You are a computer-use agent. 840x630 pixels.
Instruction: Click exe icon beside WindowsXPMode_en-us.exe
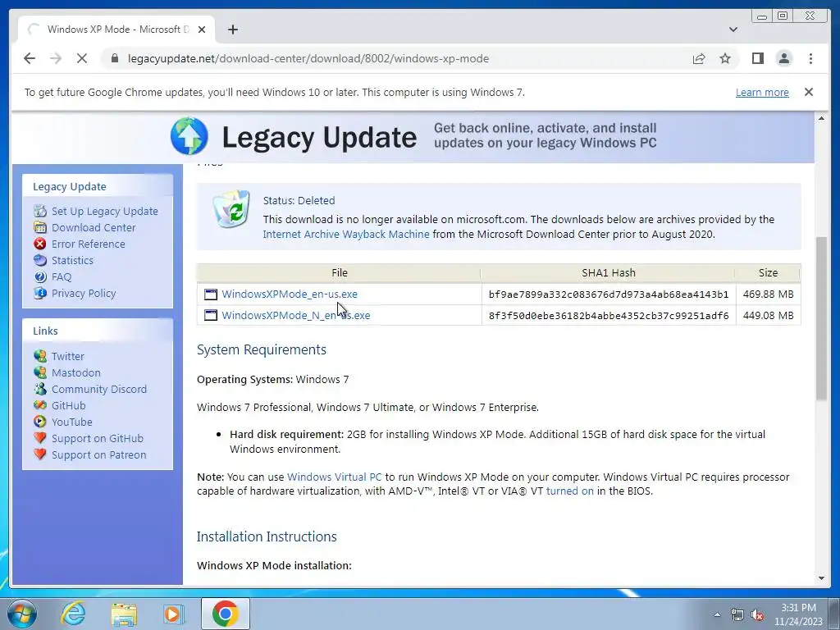(x=211, y=294)
